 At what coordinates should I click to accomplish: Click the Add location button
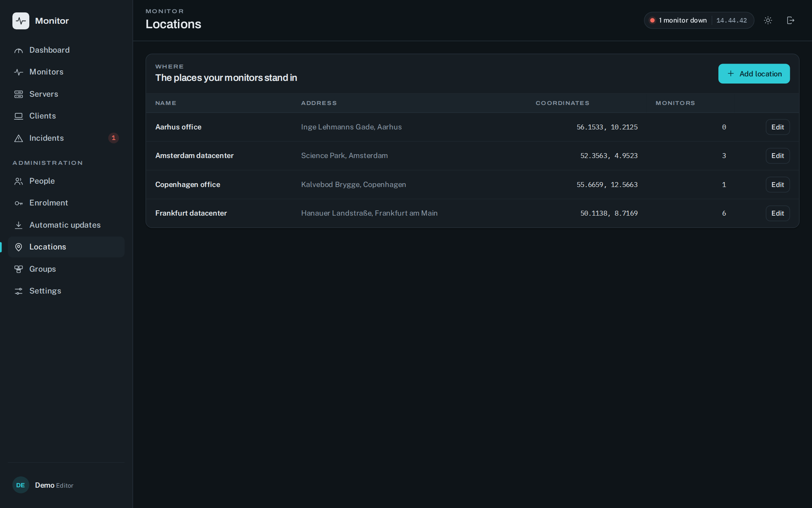tap(754, 74)
